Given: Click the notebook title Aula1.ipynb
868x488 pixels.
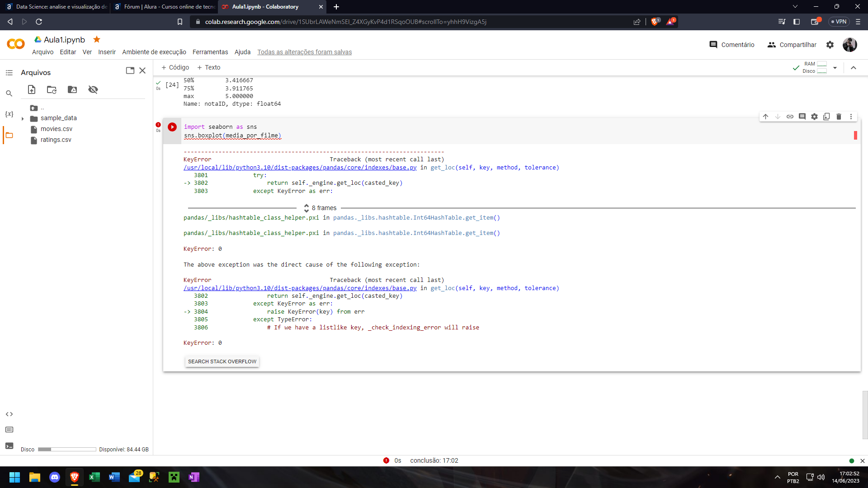Looking at the screenshot, I should click(64, 40).
